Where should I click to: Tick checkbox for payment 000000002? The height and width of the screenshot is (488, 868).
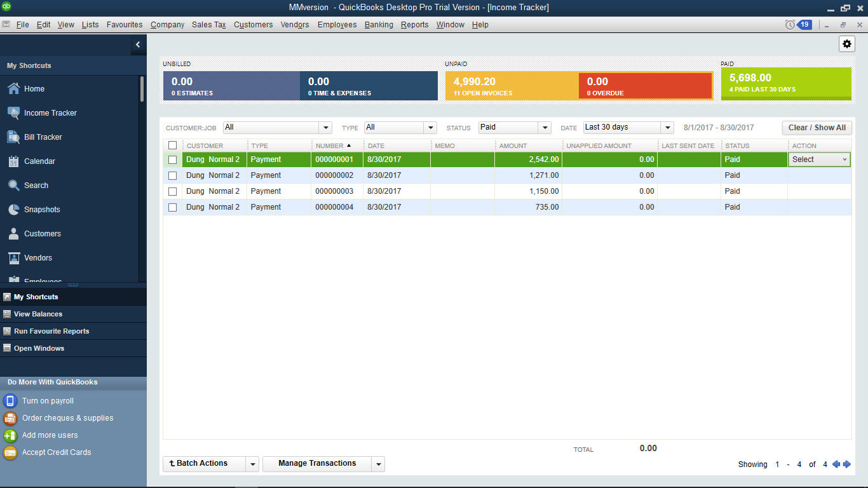click(x=172, y=175)
